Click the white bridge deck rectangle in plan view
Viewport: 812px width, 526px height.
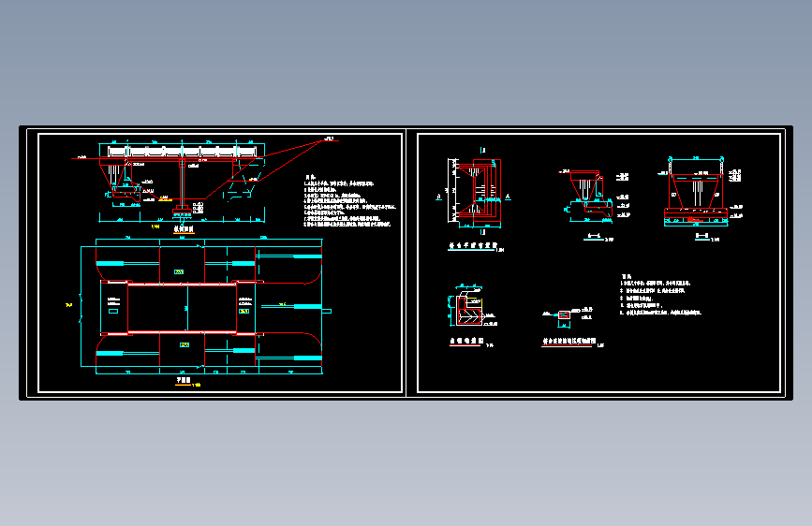click(x=182, y=308)
